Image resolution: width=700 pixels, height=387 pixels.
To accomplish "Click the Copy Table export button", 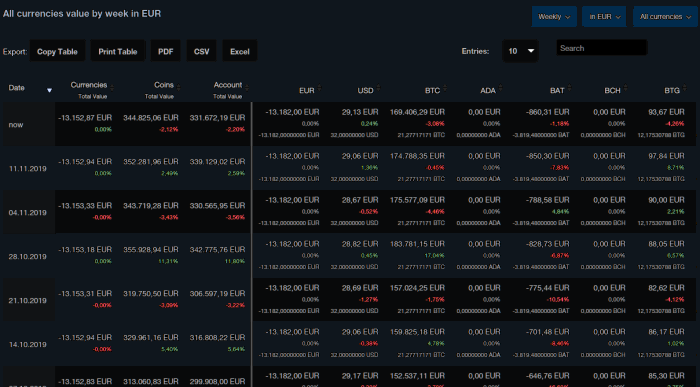I will tap(57, 51).
